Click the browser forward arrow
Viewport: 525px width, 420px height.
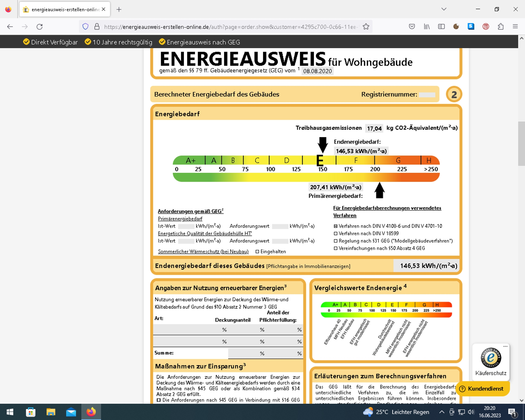(x=25, y=27)
